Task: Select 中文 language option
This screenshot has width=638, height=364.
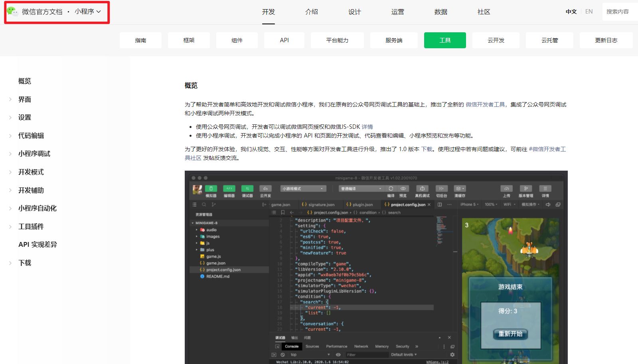Action: (571, 12)
